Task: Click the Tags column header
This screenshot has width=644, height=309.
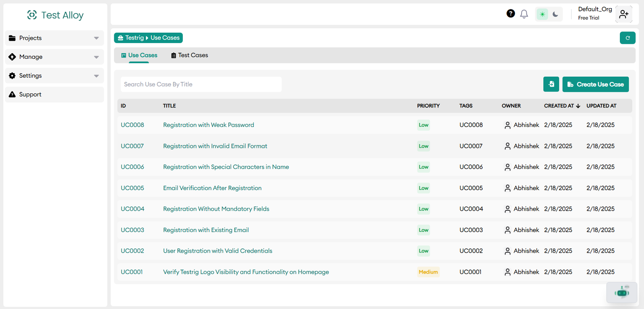Action: [466, 106]
